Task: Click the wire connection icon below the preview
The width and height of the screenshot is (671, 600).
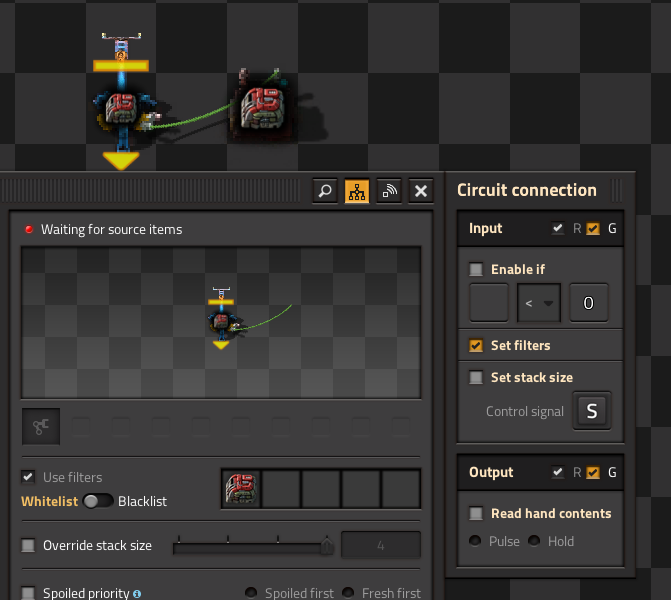Action: point(41,426)
